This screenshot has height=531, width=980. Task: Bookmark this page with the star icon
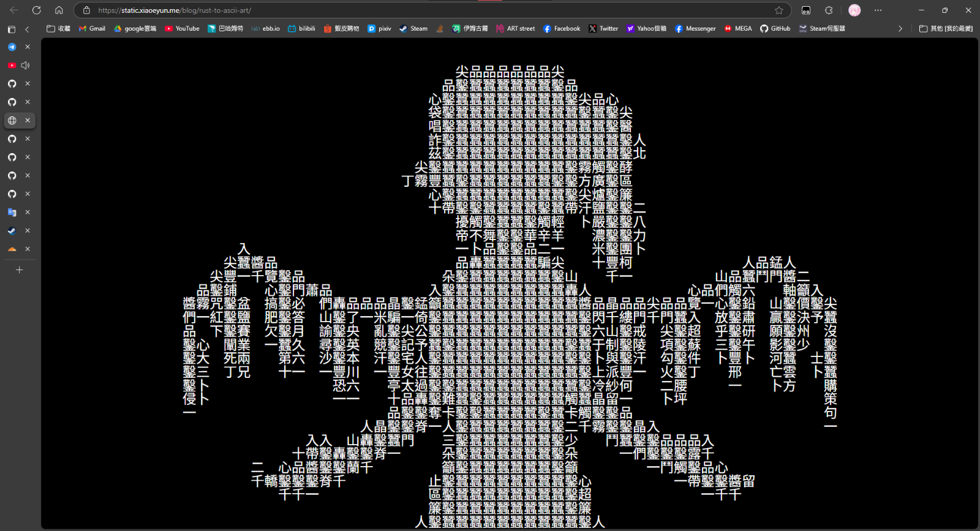click(x=778, y=10)
